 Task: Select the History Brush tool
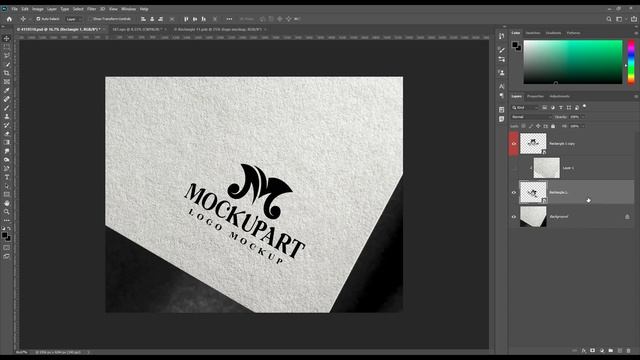click(x=7, y=125)
